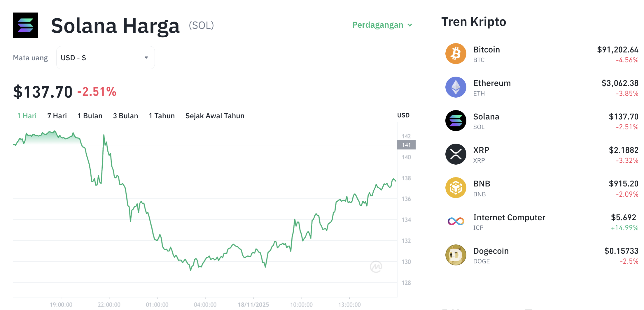Click the Dogecoin DOGE logo

click(455, 255)
